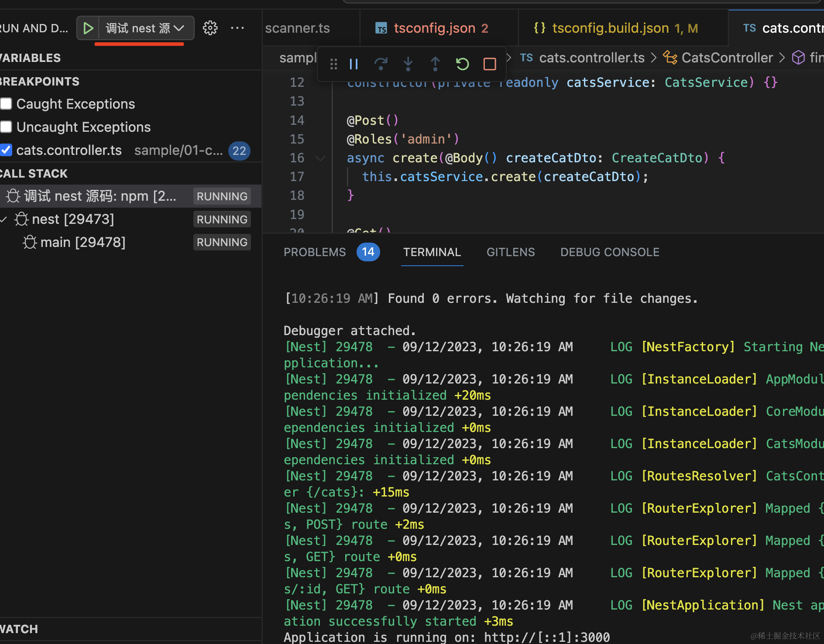Pause the debugger from the debug toolbar
Screen dimensions: 824x644
coord(354,64)
